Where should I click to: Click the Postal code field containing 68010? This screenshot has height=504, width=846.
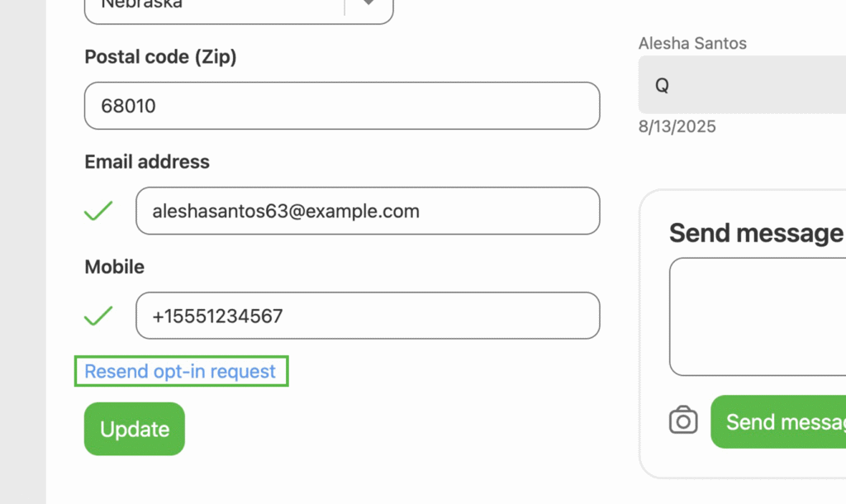coord(342,106)
